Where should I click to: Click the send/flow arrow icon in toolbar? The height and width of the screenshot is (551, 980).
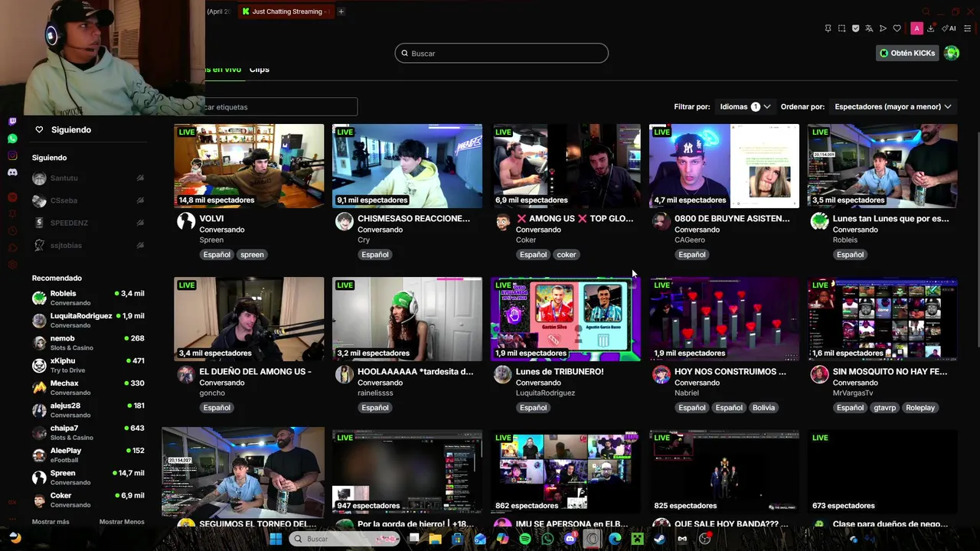tap(883, 28)
